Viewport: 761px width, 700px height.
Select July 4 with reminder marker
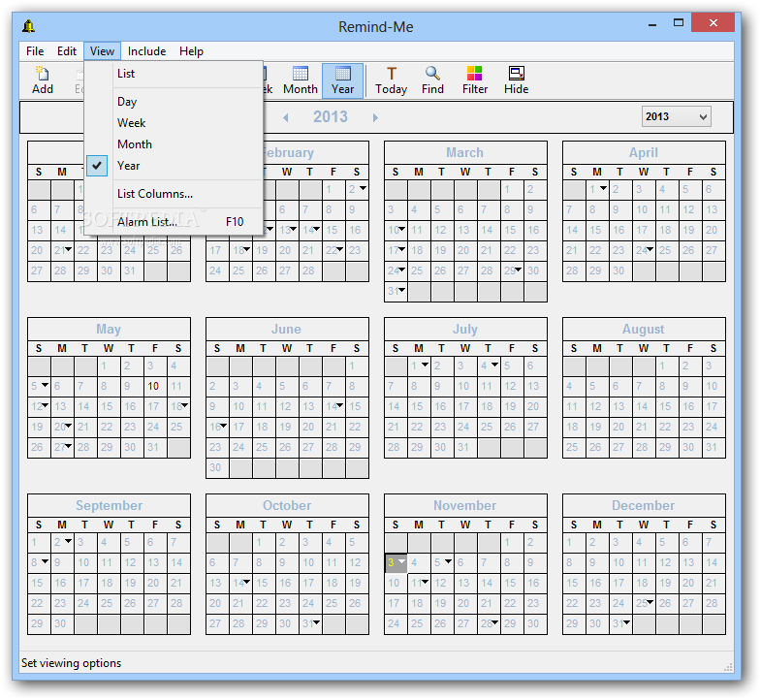click(x=488, y=366)
